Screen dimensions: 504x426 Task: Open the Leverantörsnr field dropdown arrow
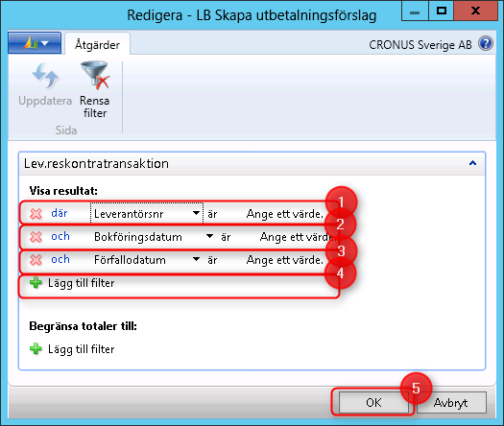tap(196, 213)
